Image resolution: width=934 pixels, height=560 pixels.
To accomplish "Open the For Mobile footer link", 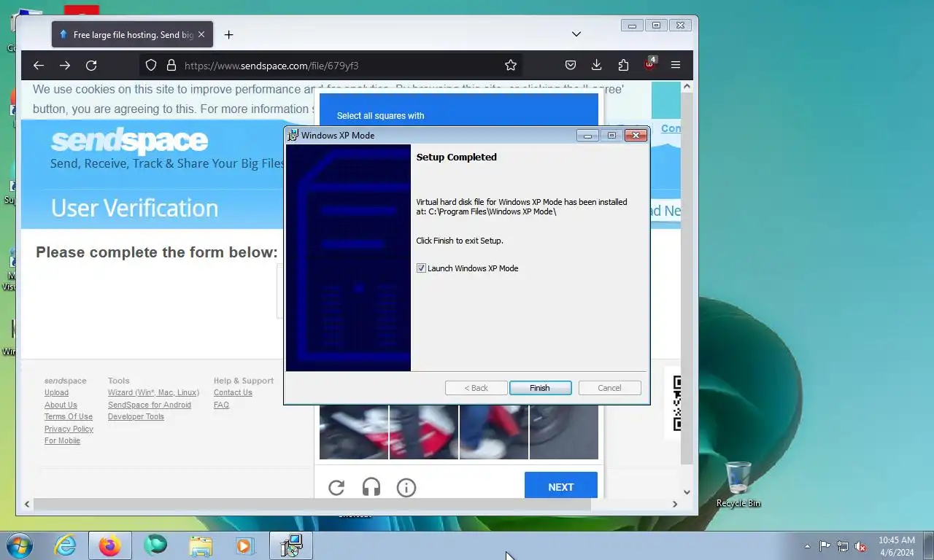I will click(62, 441).
